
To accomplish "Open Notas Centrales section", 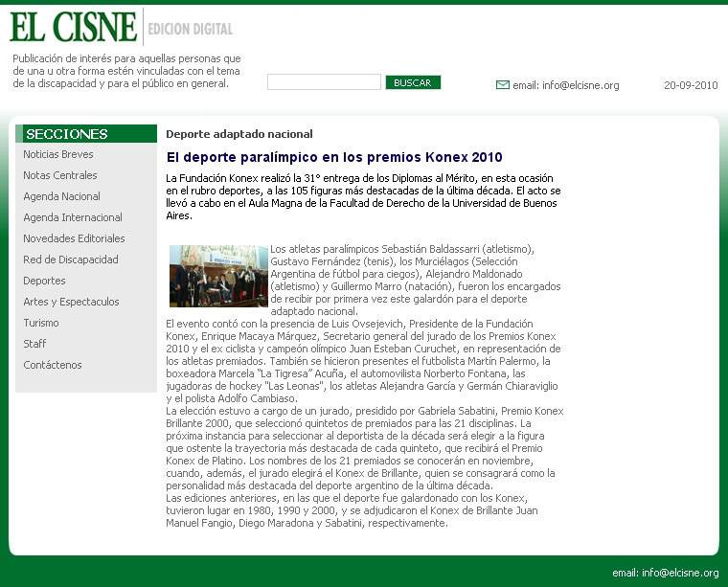I will [x=60, y=175].
